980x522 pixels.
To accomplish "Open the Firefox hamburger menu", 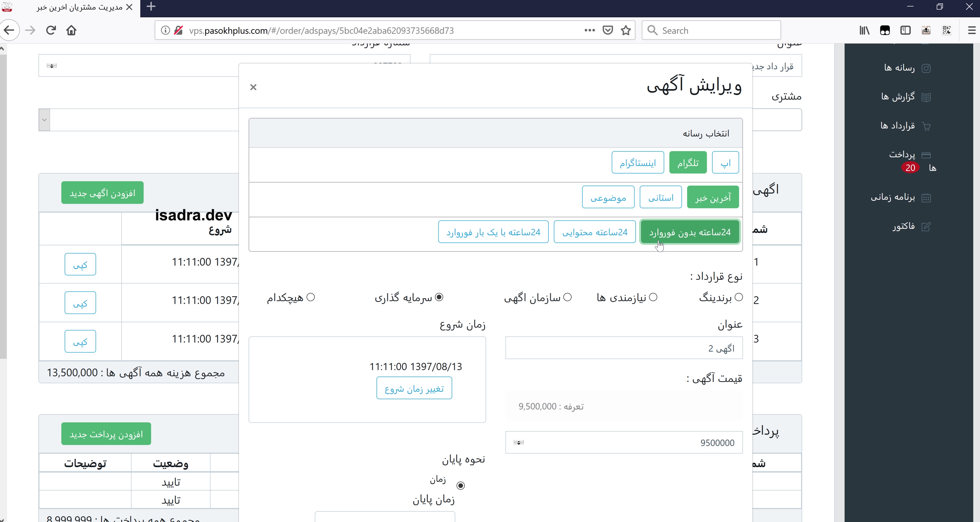I will (972, 30).
